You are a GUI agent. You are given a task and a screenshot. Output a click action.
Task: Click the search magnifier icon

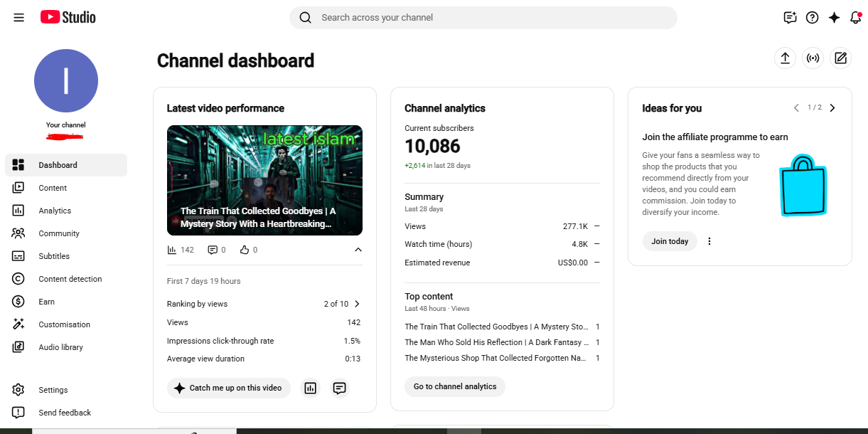[306, 18]
